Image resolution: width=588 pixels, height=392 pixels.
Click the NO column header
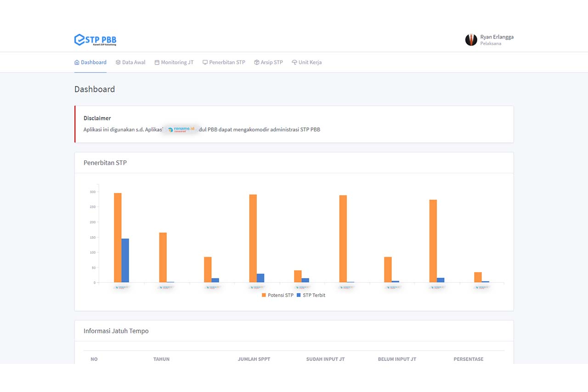pos(94,359)
